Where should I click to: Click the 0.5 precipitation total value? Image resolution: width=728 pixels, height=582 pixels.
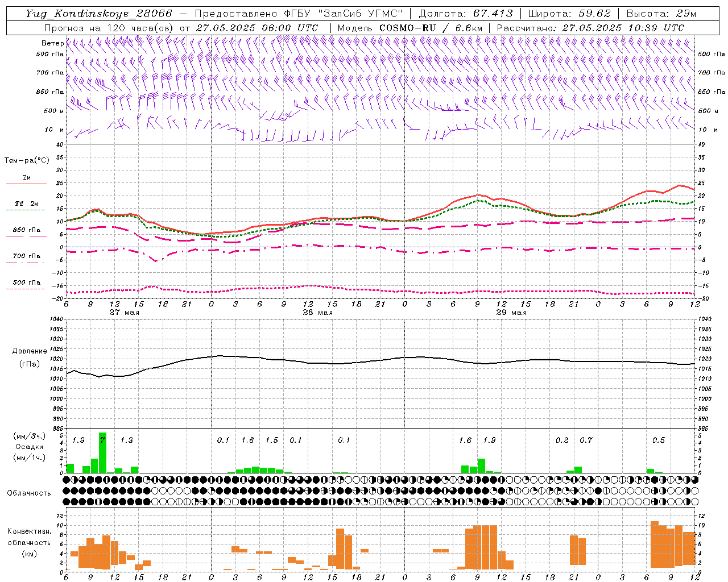click(659, 440)
